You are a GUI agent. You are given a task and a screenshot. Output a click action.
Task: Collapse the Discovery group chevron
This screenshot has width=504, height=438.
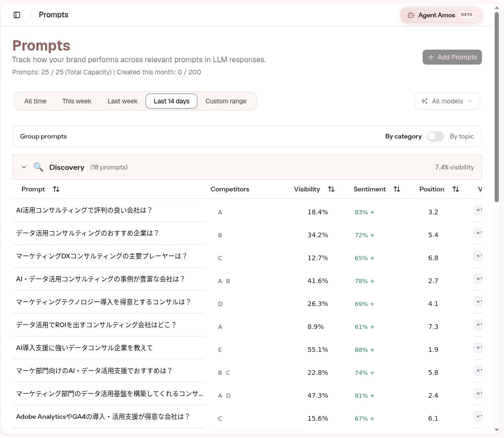pos(24,167)
